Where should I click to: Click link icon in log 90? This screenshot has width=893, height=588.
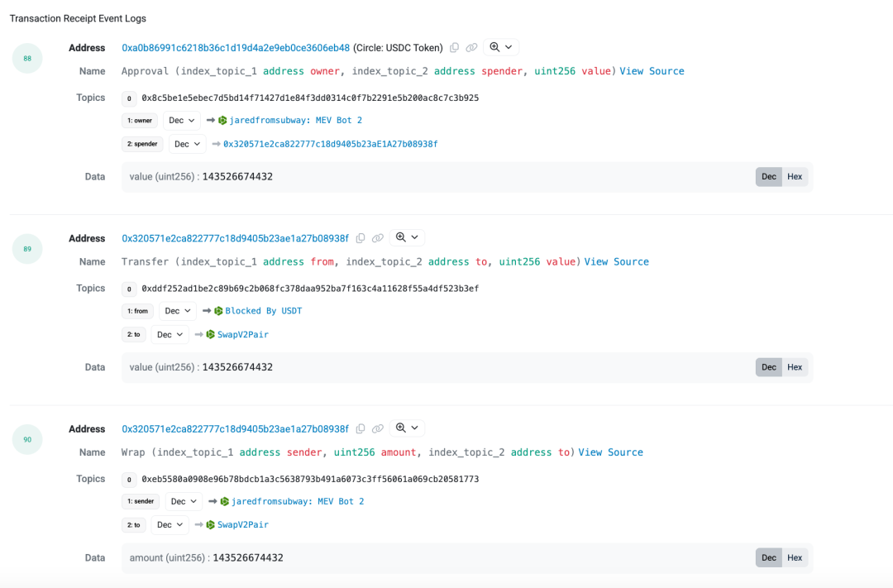click(x=378, y=428)
